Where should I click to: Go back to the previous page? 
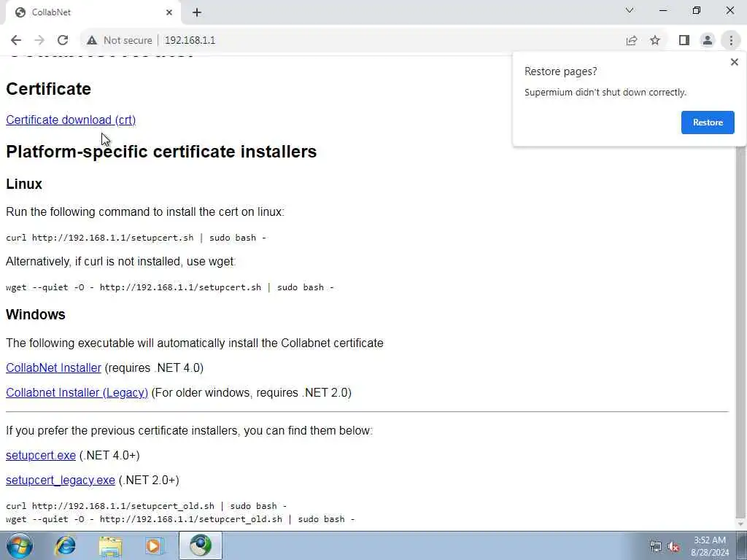pos(16,41)
